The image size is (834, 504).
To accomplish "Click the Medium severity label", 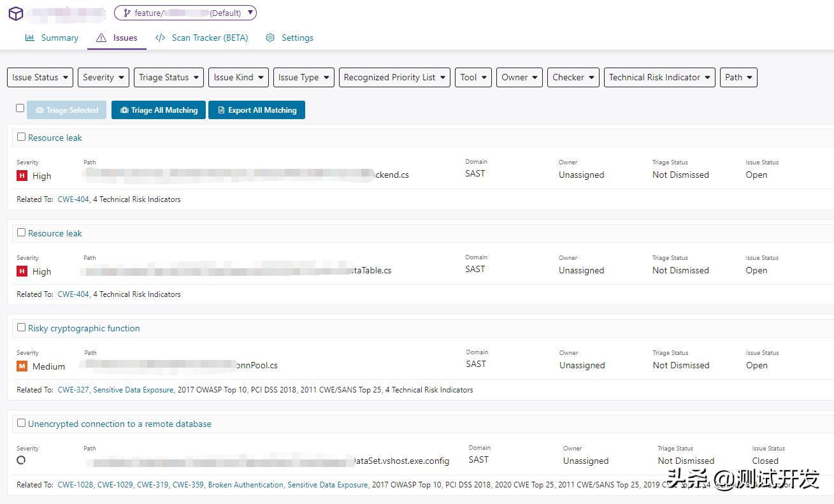I will coord(48,366).
